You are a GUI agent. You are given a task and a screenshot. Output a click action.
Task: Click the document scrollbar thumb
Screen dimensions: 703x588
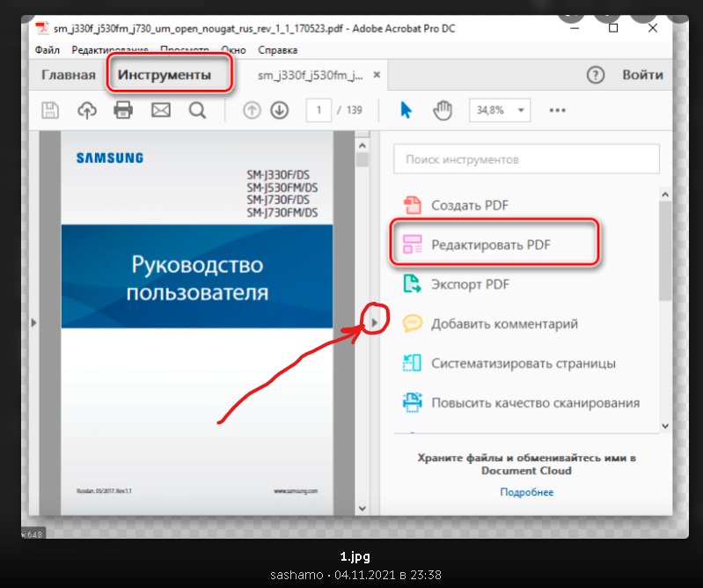coord(362,159)
